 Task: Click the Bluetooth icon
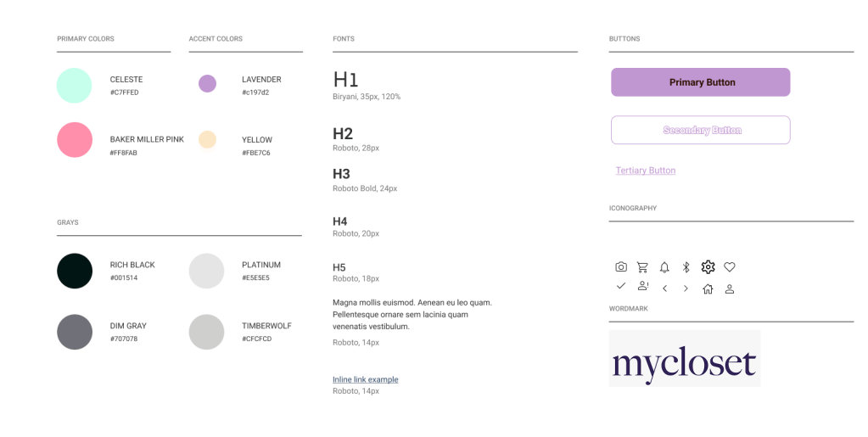coord(686,267)
